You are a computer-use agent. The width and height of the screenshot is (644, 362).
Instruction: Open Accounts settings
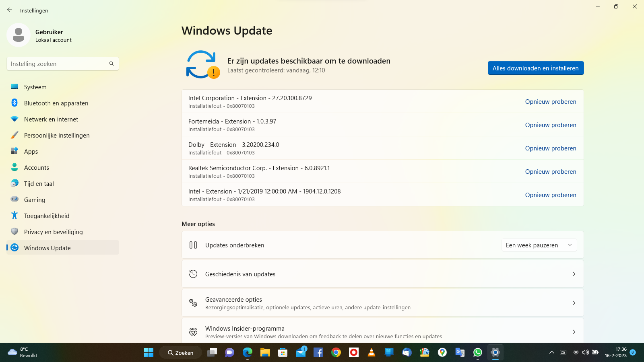click(x=63, y=167)
